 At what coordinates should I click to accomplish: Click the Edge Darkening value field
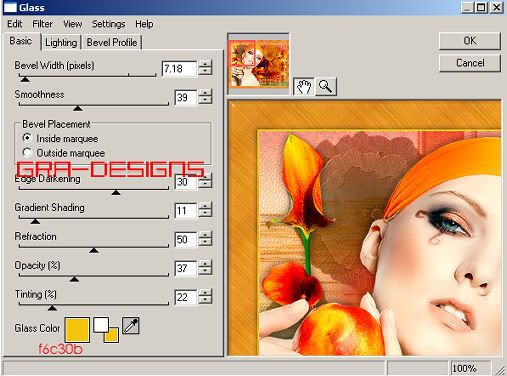185,182
